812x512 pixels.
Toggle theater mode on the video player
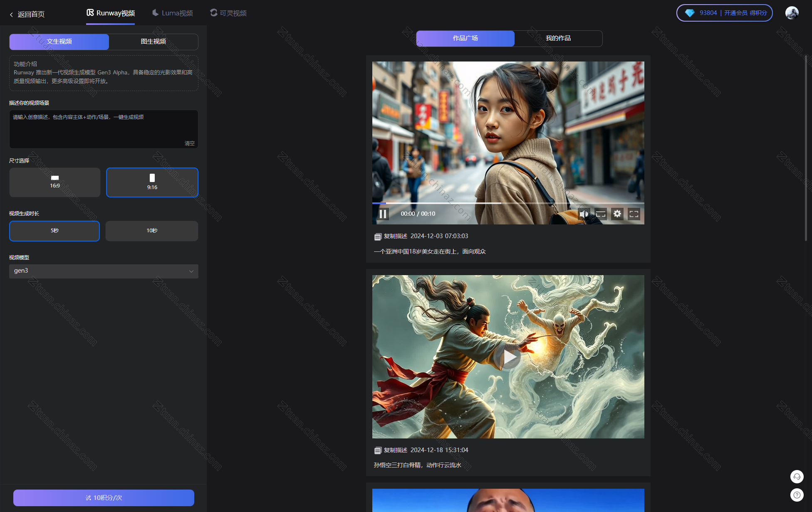pos(601,214)
